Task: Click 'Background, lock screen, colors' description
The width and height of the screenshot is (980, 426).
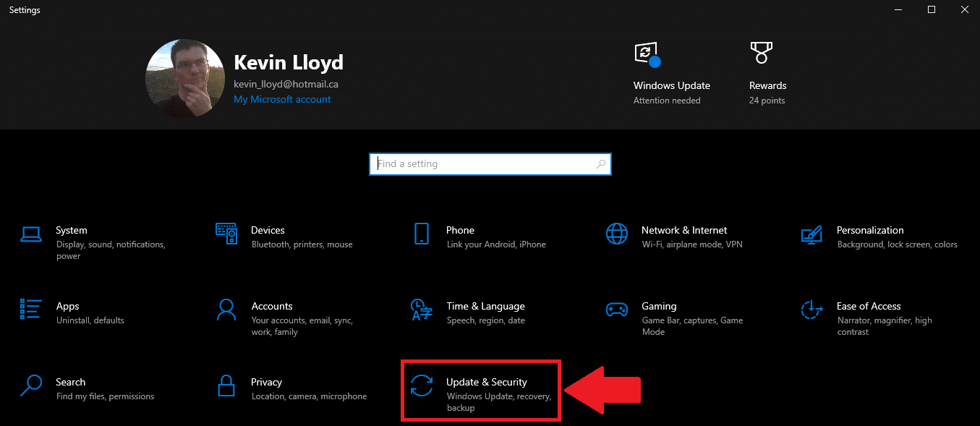Action: (x=897, y=244)
